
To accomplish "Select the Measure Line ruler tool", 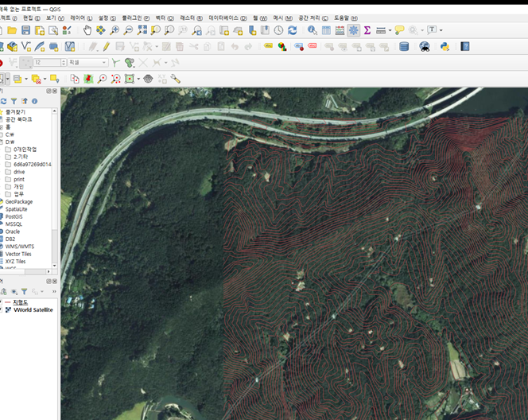I will [381, 31].
